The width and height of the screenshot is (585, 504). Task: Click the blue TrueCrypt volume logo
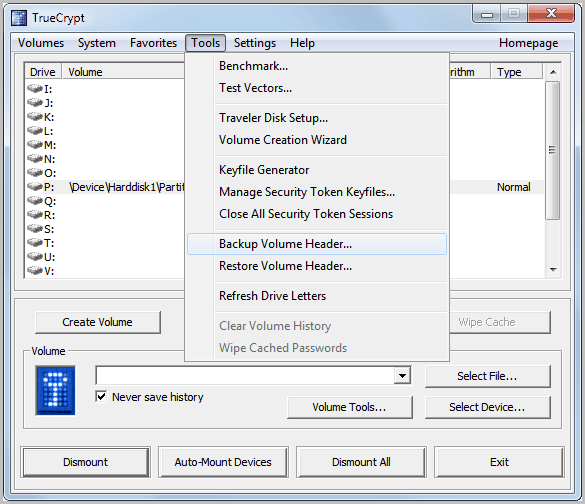coord(55,390)
